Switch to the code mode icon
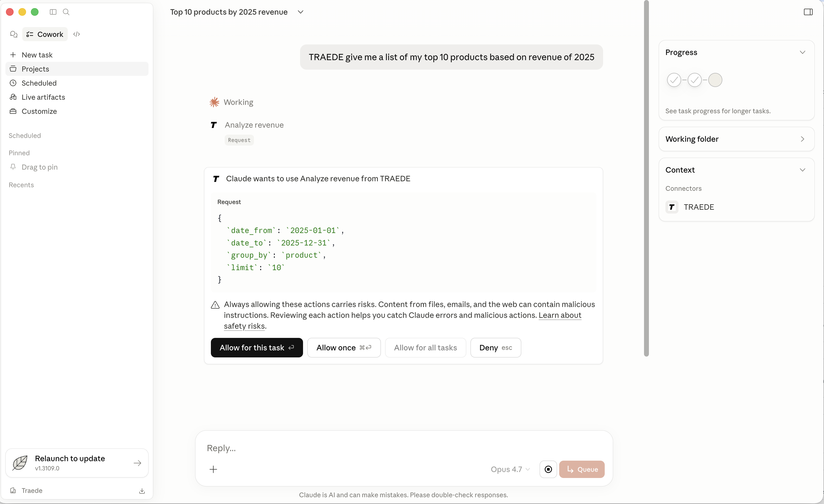The image size is (824, 504). pyautogui.click(x=77, y=34)
